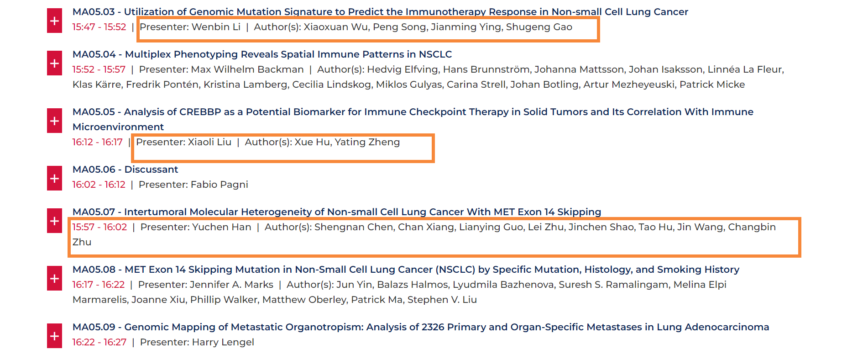Click presenter Fabio Pagni text
Image resolution: width=868 pixels, height=360 pixels.
pos(193,185)
